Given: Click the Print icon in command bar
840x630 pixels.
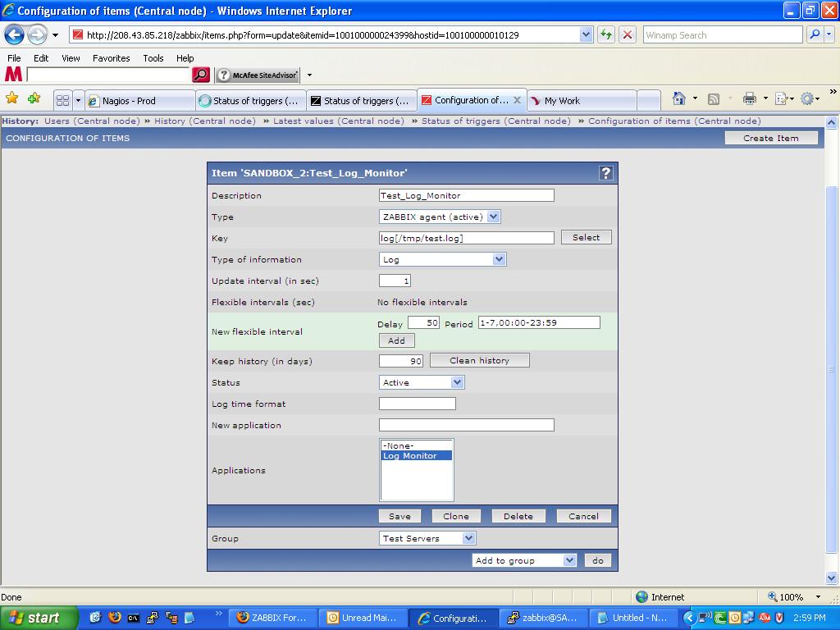Looking at the screenshot, I should click(x=750, y=98).
